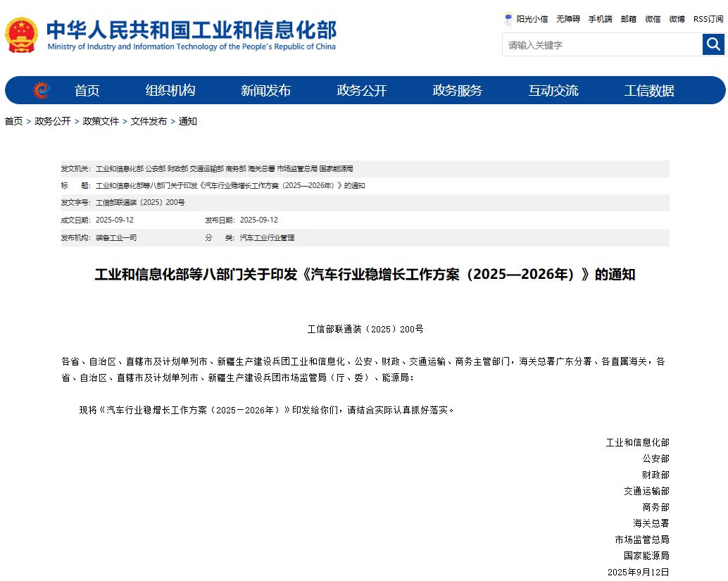Image resolution: width=728 pixels, height=581 pixels.
Task: Click signature line 公安部
Action: tap(655, 459)
